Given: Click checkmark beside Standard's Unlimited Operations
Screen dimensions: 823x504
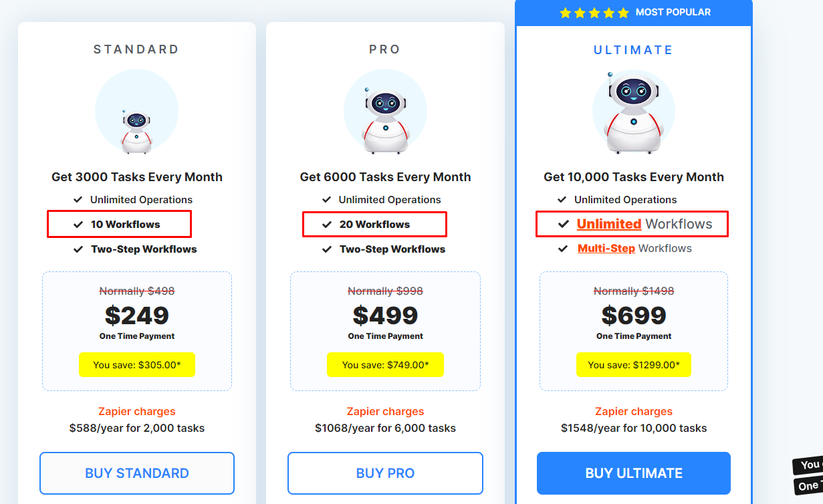Looking at the screenshot, I should click(78, 200).
